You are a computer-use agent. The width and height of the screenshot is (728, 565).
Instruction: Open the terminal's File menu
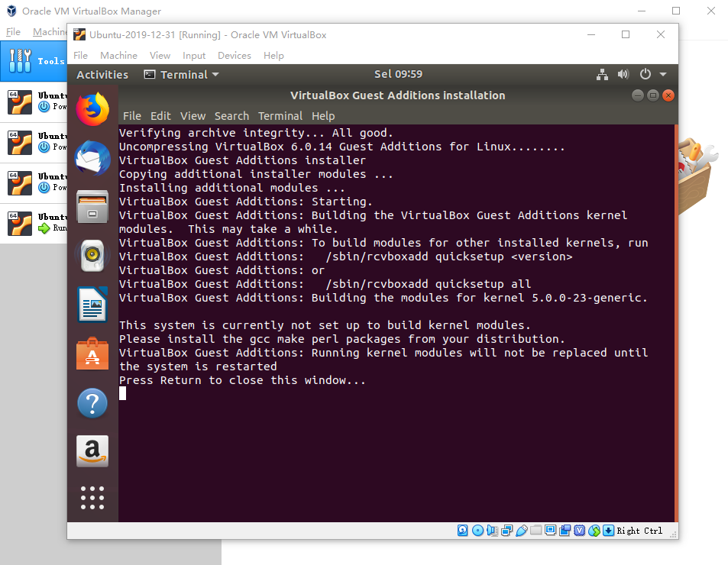(132, 116)
